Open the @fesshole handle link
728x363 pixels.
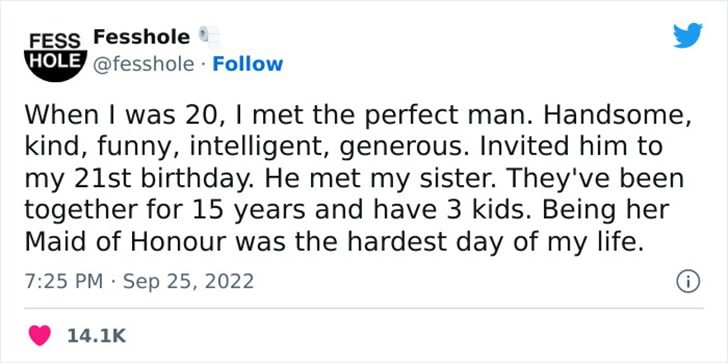pos(144,65)
